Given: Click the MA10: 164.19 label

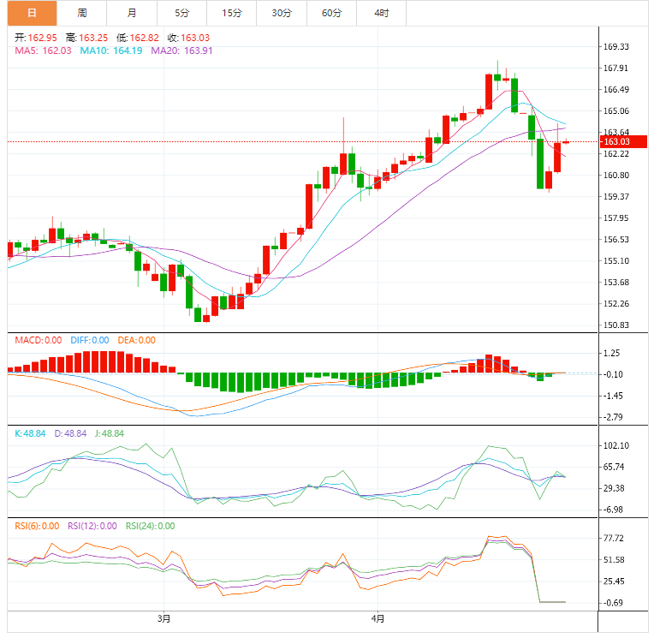Looking at the screenshot, I should 111,51.
